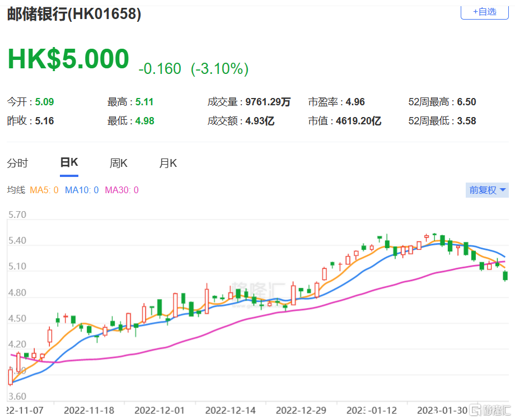Click the 2022-11-18 date axis label
Screen dimensions: 515x420
89,411
